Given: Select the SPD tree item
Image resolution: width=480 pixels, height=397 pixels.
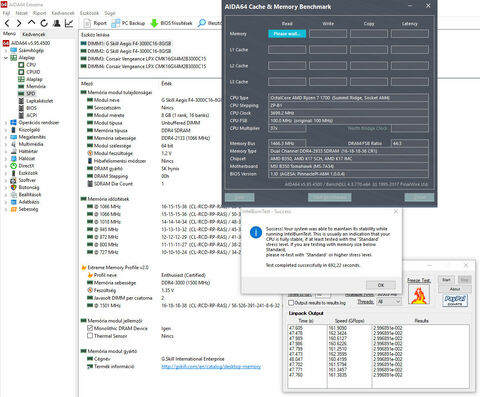Looking at the screenshot, I should (x=31, y=94).
